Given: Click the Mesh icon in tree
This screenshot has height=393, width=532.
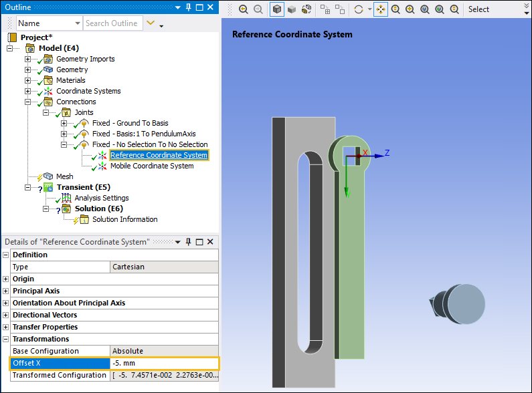Looking at the screenshot, I should click(x=48, y=176).
